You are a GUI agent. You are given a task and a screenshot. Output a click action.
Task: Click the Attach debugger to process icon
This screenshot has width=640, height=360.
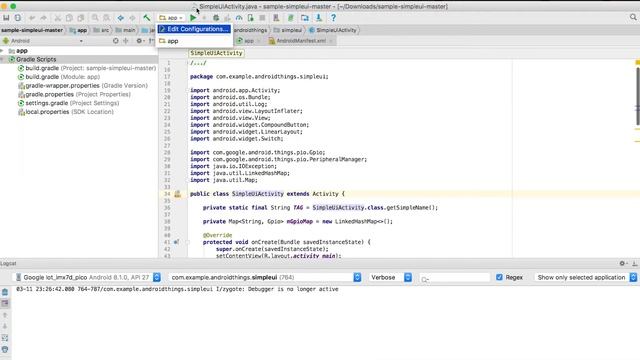[x=250, y=18]
